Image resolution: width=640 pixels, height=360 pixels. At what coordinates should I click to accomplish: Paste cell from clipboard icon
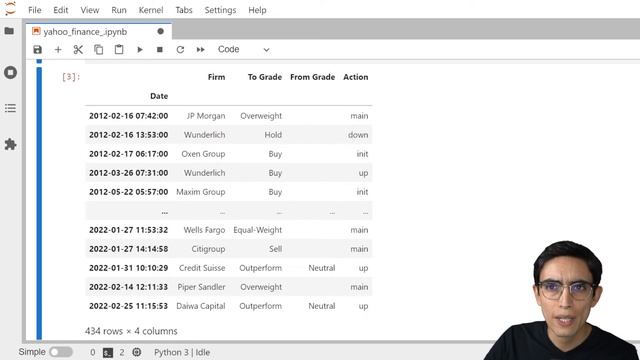pyautogui.click(x=119, y=49)
